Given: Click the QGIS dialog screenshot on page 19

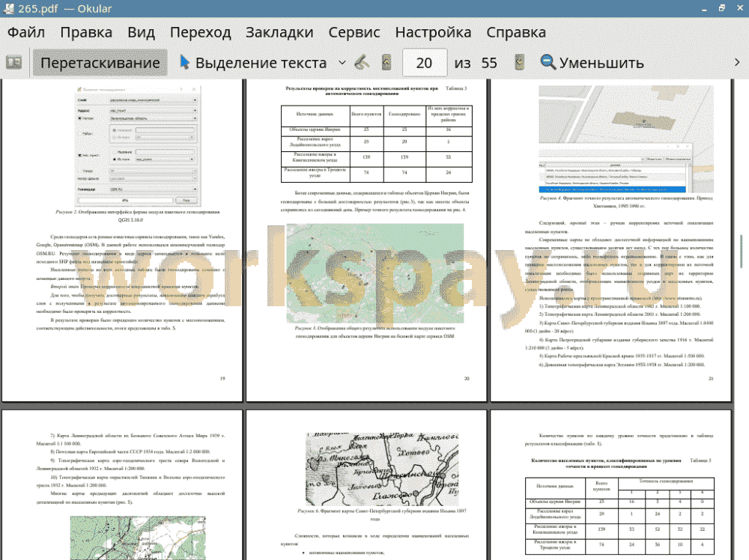Looking at the screenshot, I should pyautogui.click(x=138, y=145).
